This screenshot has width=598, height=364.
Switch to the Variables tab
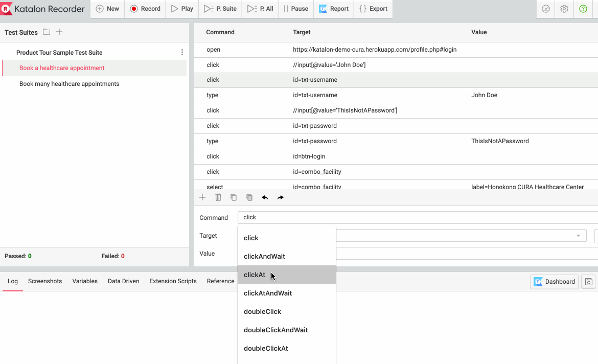85,281
